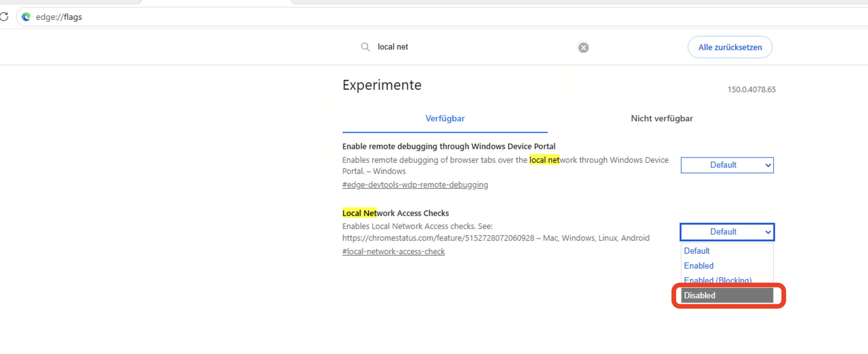Select 'Default' in the dropdown list

tap(727, 251)
